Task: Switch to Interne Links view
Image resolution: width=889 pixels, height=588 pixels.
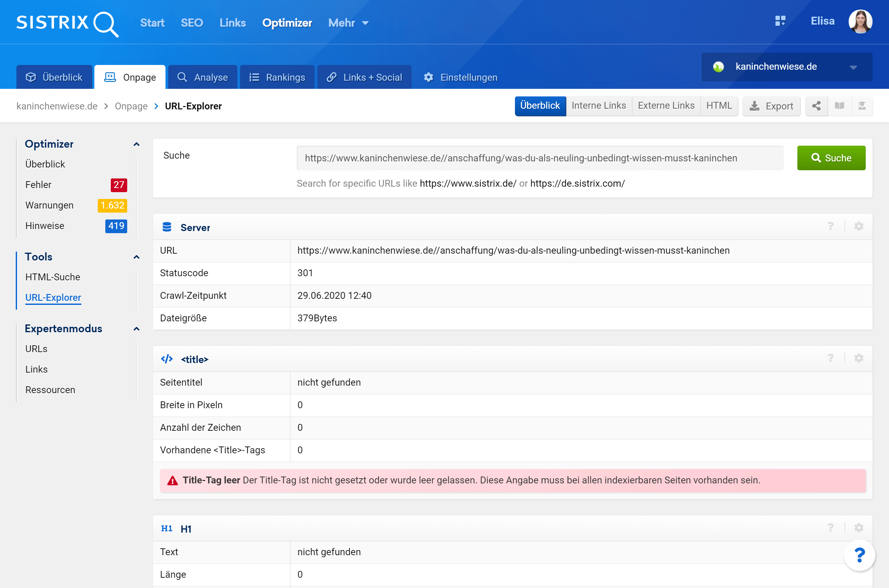Action: 598,106
